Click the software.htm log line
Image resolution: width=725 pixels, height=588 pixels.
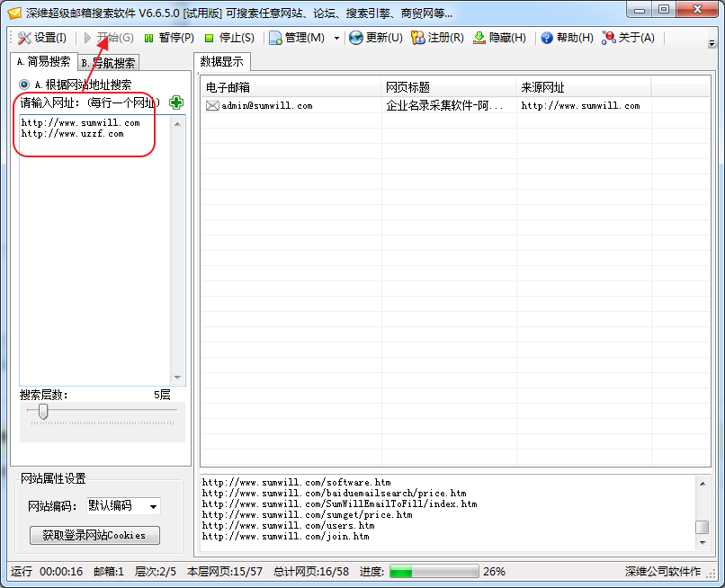point(296,482)
